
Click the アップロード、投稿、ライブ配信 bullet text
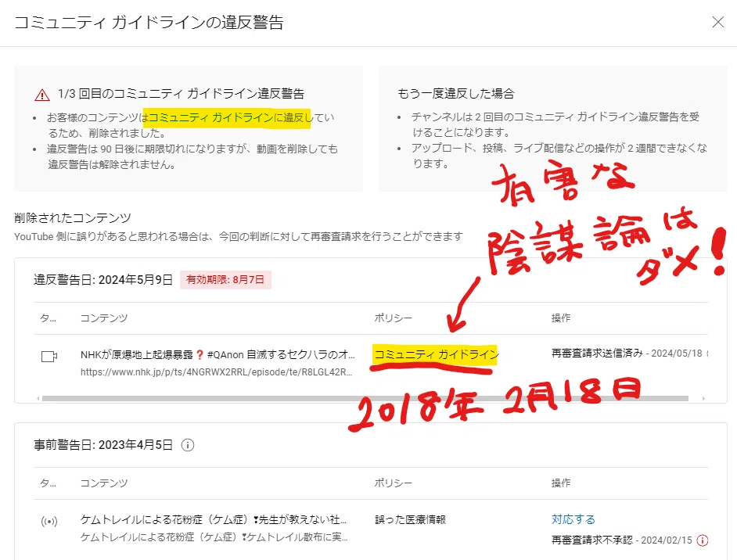pyautogui.click(x=559, y=156)
